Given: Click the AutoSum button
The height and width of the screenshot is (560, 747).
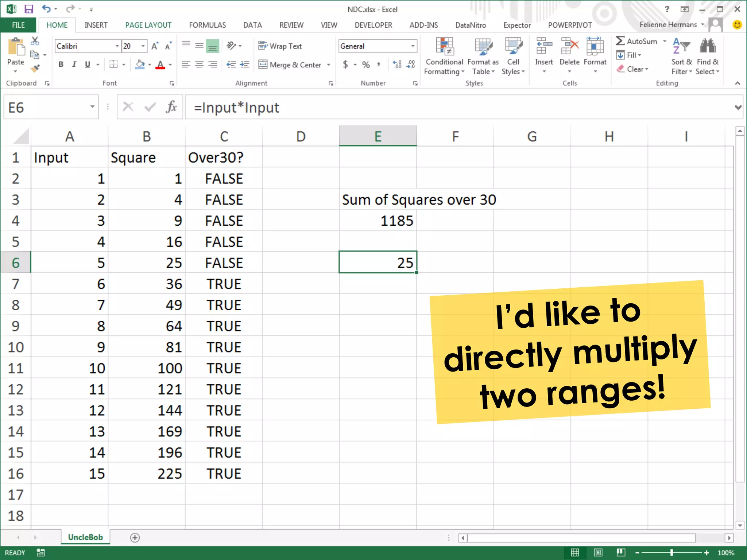Looking at the screenshot, I should click(636, 42).
